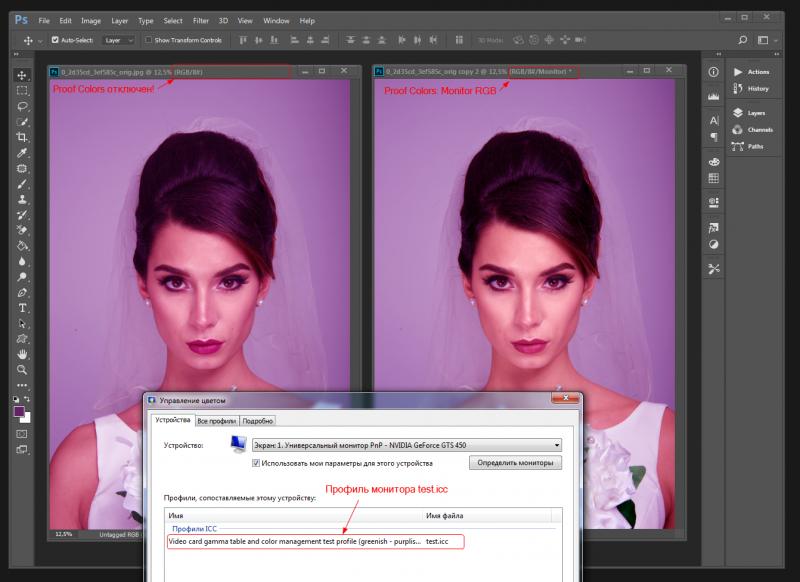Viewport: 800px width, 582px height.
Task: Pick the Crop tool
Action: coord(22,137)
